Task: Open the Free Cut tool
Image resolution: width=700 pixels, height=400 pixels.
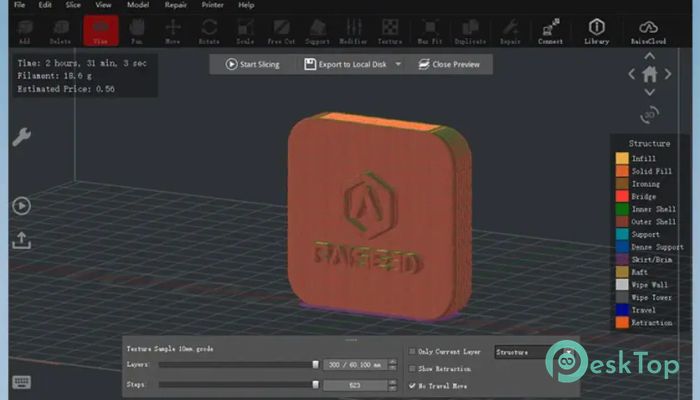Action: (281, 31)
